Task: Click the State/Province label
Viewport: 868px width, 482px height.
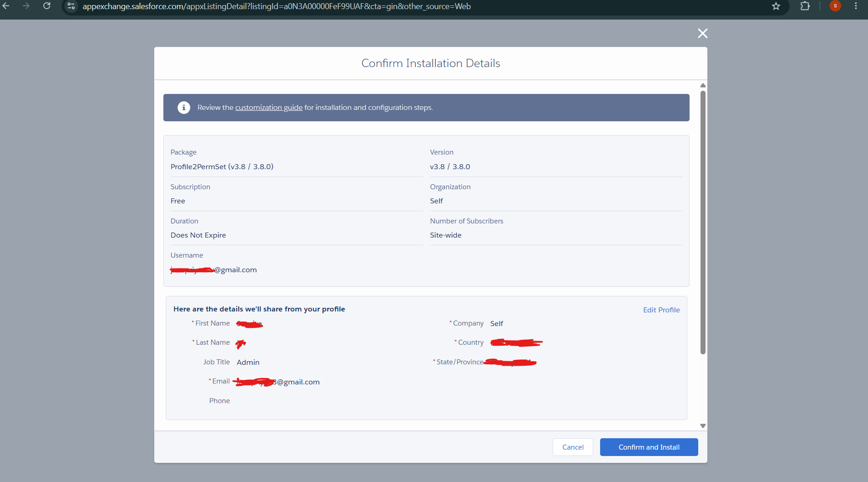Action: (460, 362)
